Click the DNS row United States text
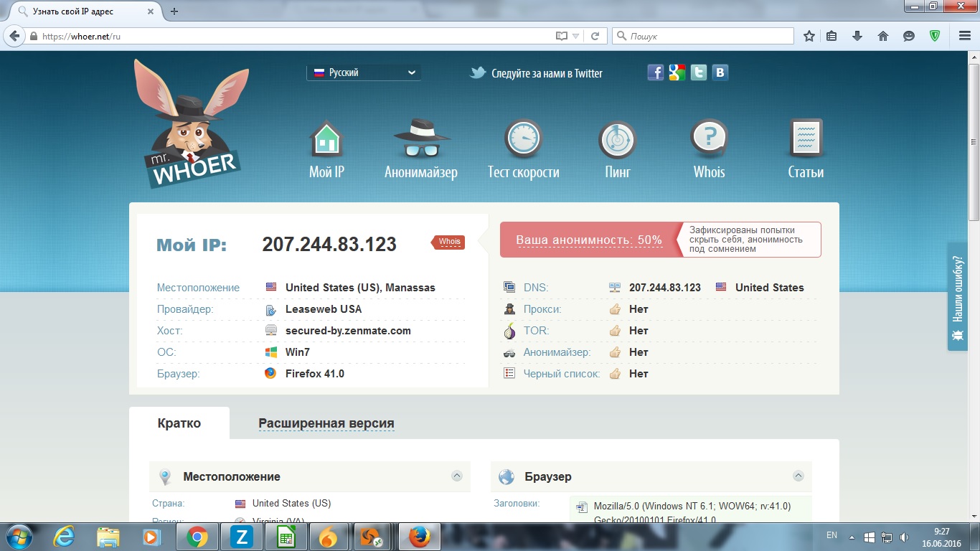Viewport: 980px width, 551px height. [770, 288]
